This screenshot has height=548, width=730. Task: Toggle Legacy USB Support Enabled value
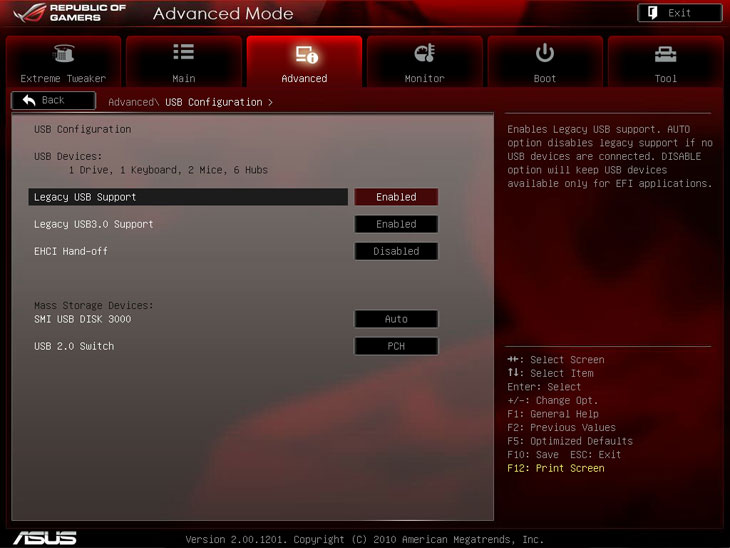396,197
